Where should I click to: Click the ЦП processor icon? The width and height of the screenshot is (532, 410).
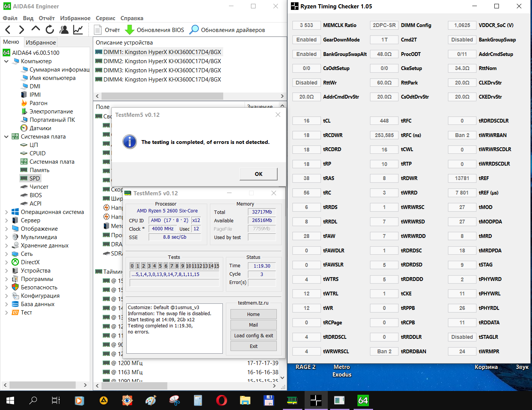click(x=24, y=145)
